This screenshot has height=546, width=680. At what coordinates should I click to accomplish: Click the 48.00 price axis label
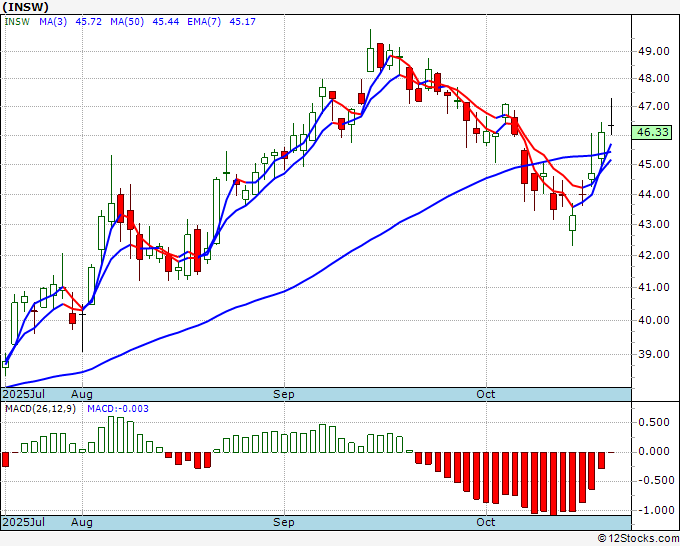pos(654,78)
